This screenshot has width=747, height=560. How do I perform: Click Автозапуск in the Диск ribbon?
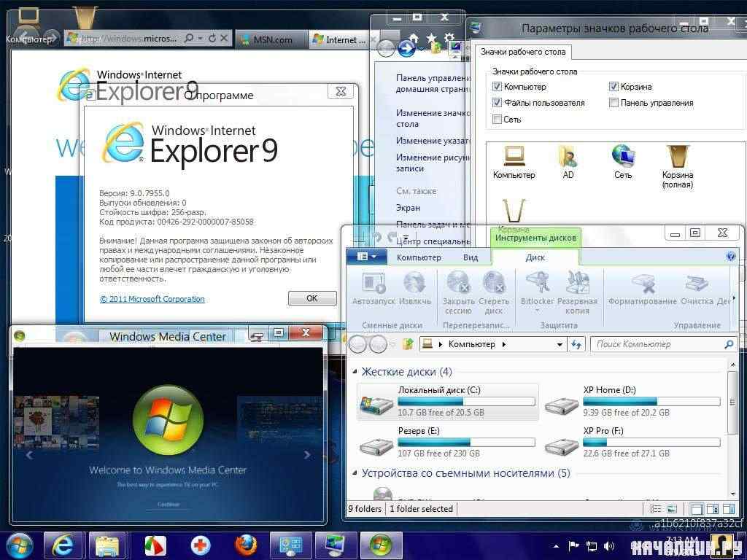click(x=373, y=289)
